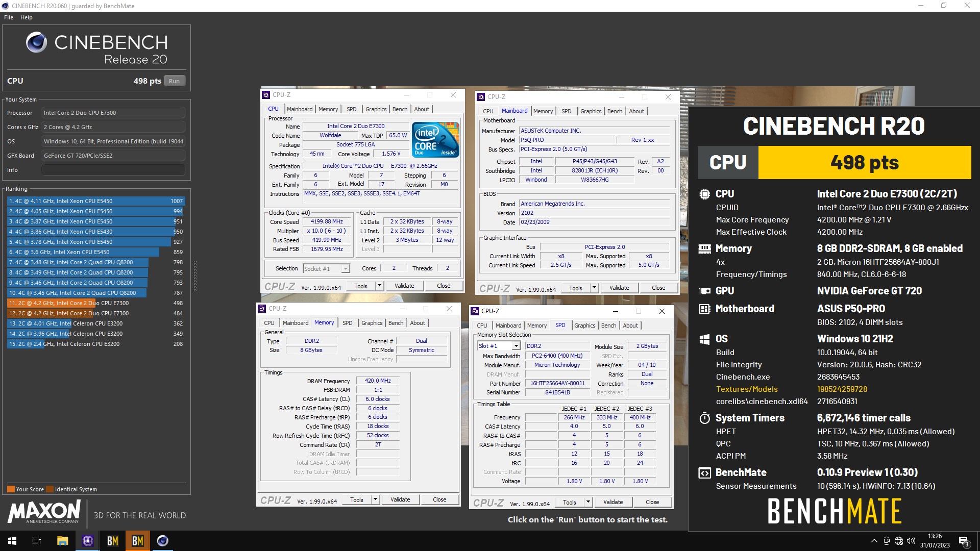Expand Tools dropdown arrow in SPD window
This screenshot has height=551, width=980.
pos(588,502)
